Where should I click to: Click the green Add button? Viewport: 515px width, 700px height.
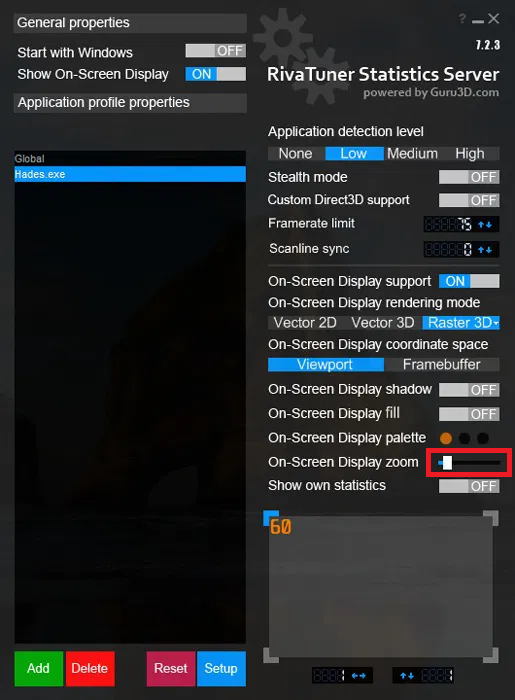(x=38, y=668)
